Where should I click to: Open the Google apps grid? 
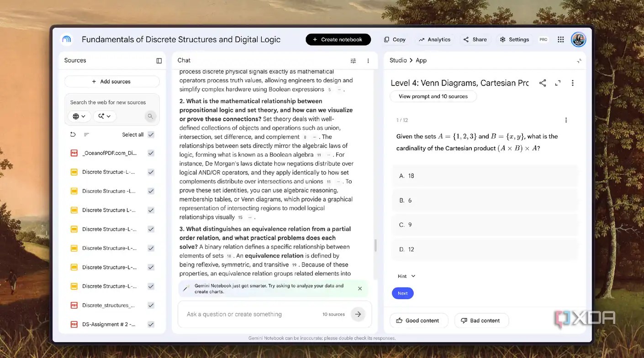coord(560,39)
